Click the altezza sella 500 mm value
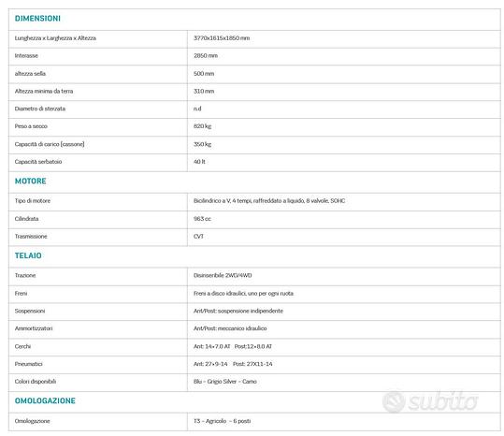The image size is (504, 436). 204,74
